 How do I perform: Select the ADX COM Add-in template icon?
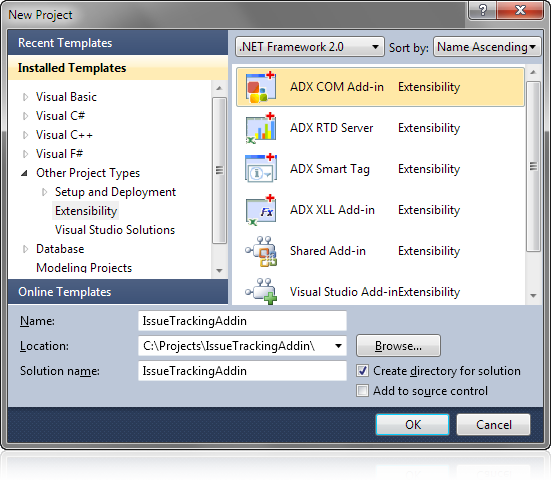click(261, 87)
